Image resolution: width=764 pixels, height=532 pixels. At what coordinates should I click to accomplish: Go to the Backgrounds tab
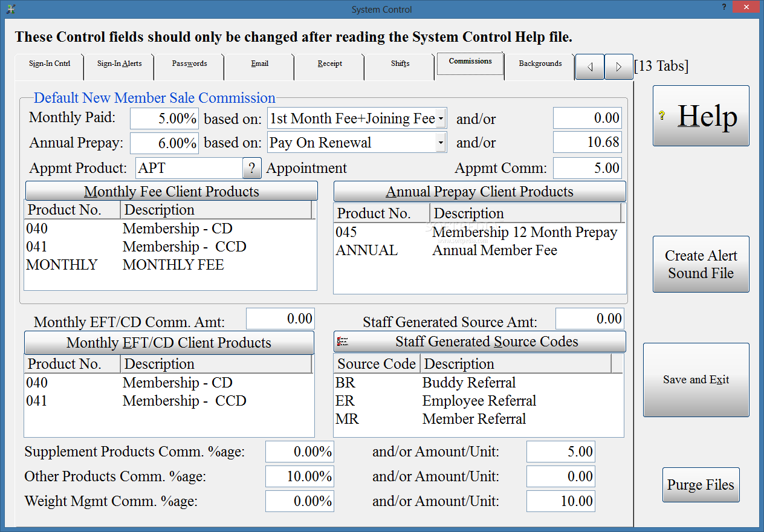pyautogui.click(x=540, y=66)
